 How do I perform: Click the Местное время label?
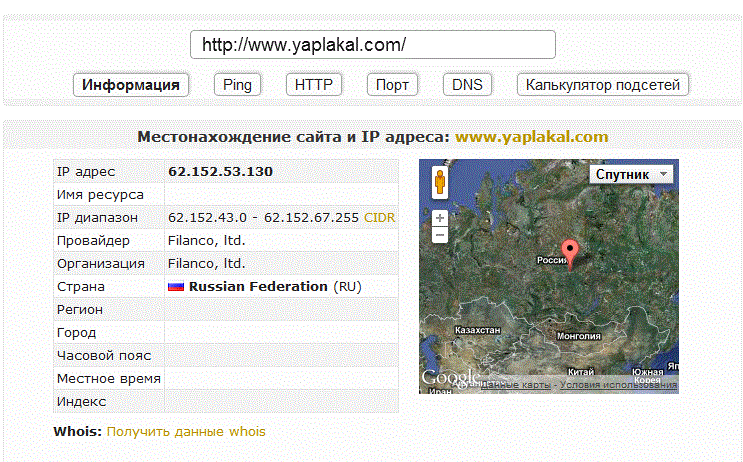pyautogui.click(x=109, y=379)
